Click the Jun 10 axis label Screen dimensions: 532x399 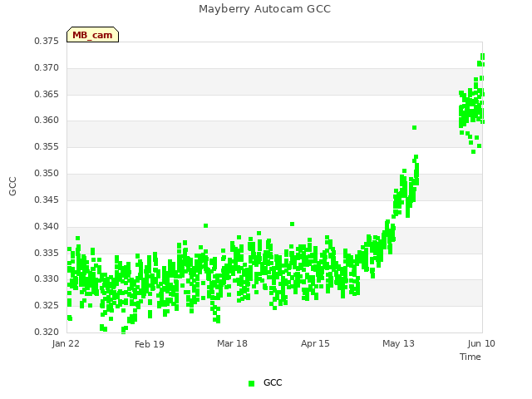click(x=481, y=343)
